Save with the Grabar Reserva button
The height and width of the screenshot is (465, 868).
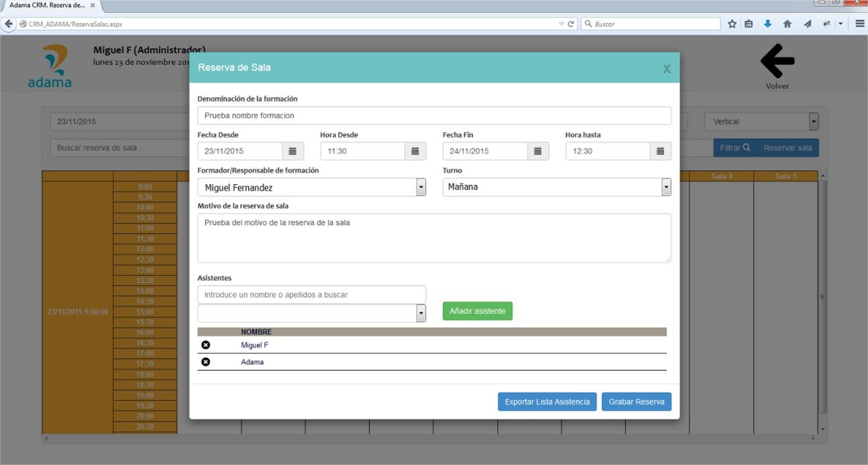tap(636, 402)
